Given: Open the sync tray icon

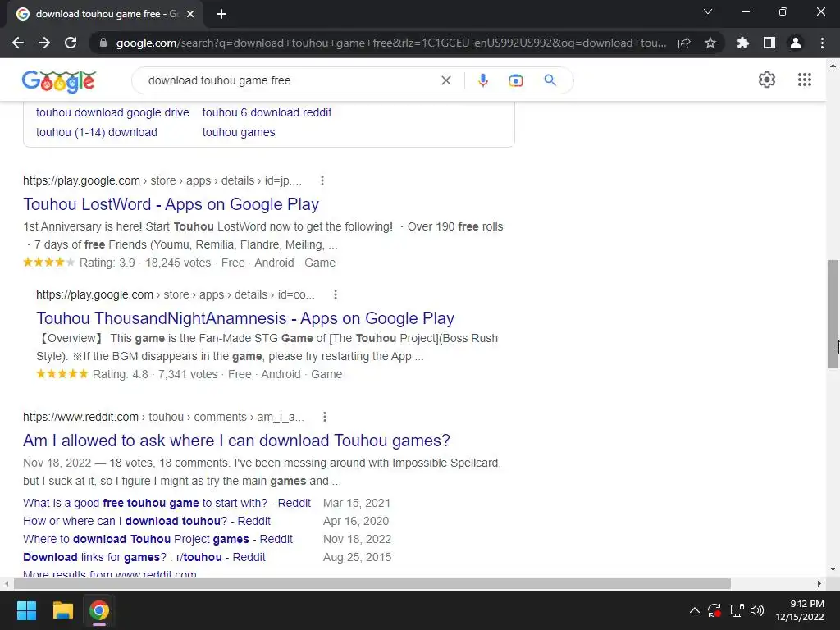Looking at the screenshot, I should [714, 610].
